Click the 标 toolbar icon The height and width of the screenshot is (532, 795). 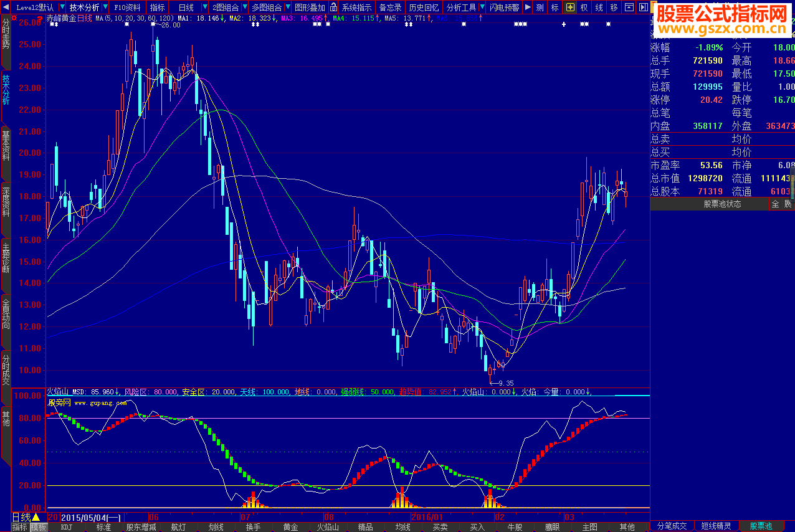coord(555,7)
